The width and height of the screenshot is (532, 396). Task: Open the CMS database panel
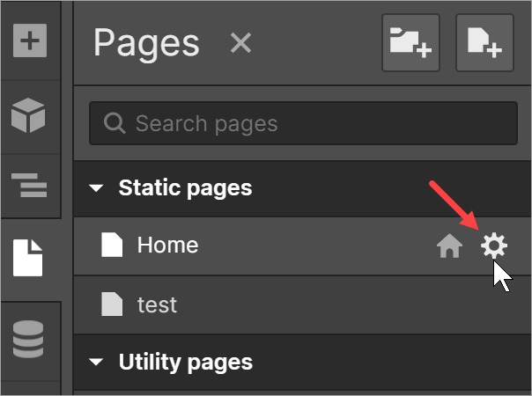(x=28, y=339)
